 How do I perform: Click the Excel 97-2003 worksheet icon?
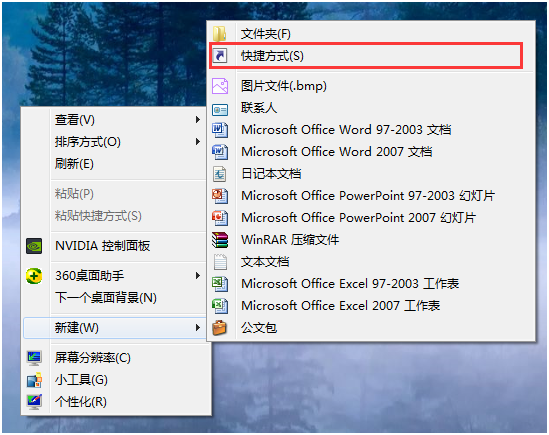(x=220, y=284)
